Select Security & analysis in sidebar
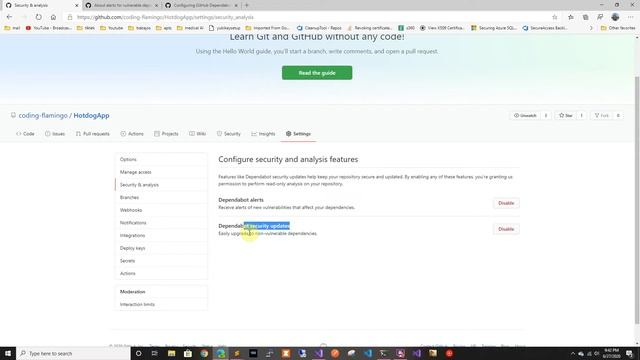Screen dimensions: 640x360 pos(161,184)
